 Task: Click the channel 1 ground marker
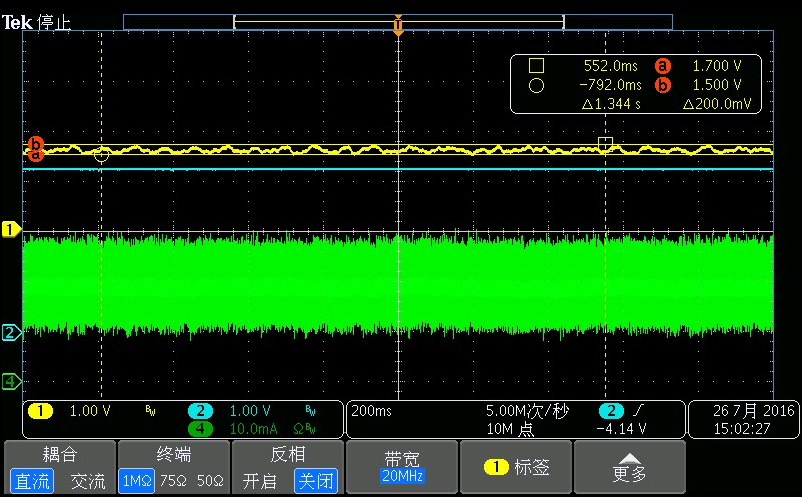(11, 230)
